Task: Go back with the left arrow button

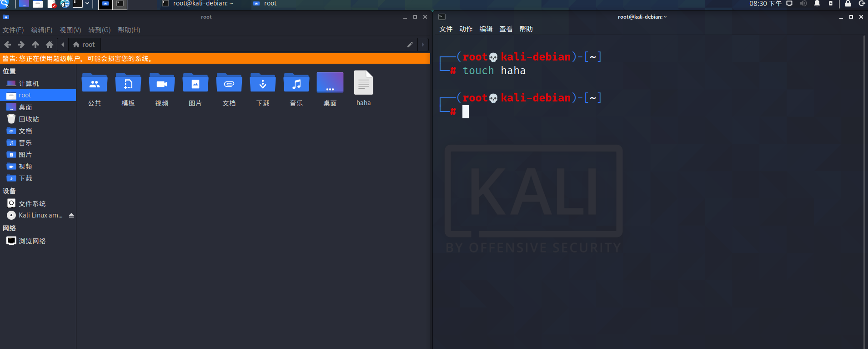Action: [7, 45]
